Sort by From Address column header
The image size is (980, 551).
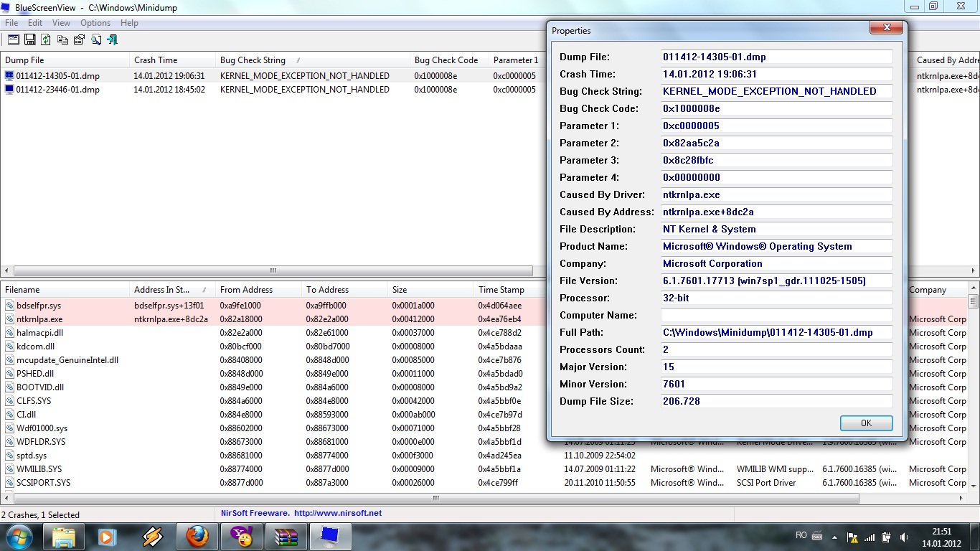(258, 290)
